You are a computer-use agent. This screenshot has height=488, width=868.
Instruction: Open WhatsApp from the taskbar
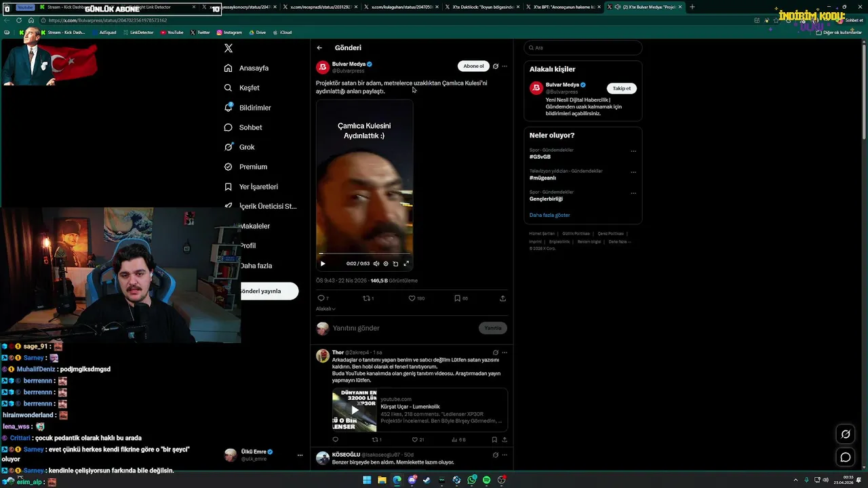(471, 480)
